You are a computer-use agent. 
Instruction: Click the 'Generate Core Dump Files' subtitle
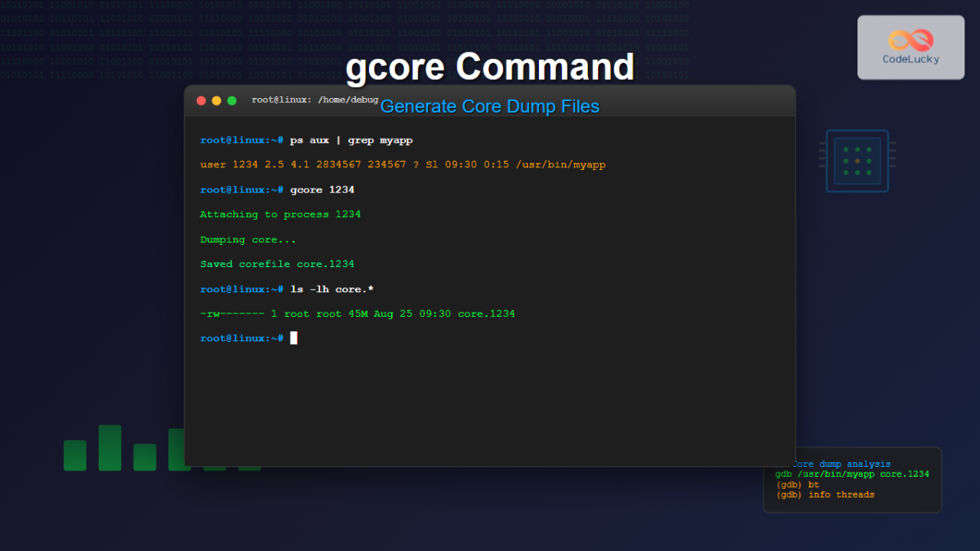489,106
